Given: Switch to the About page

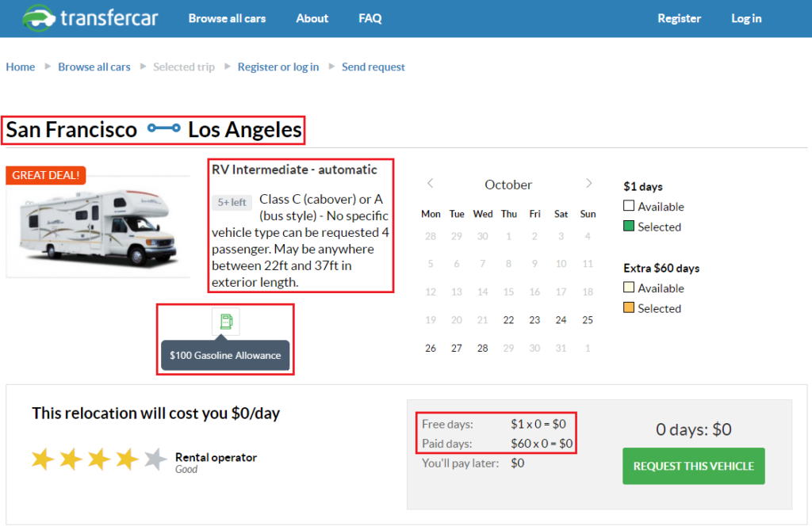Looking at the screenshot, I should point(312,18).
